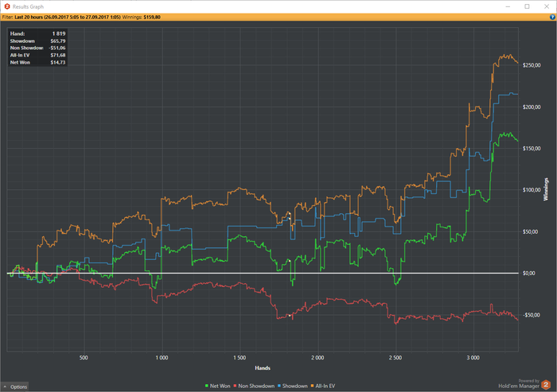Toggle the Showdown legend swatch
This screenshot has height=392, width=557.
[279, 386]
